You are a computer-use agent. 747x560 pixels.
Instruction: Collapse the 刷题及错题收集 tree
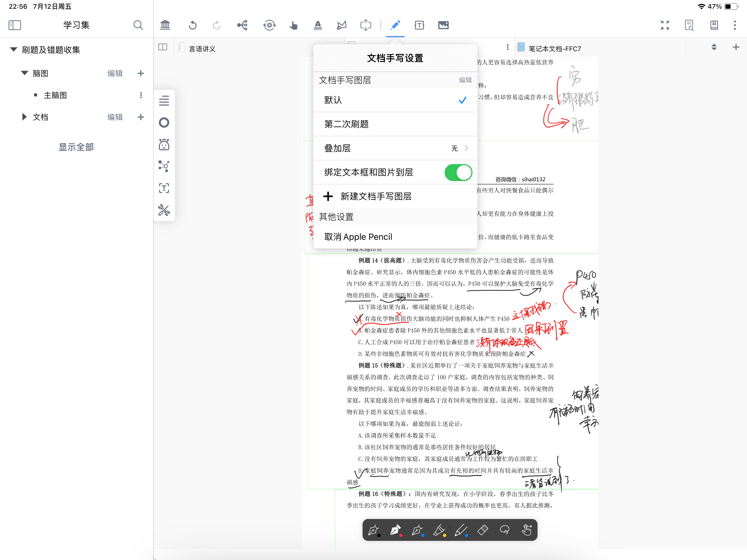coord(13,50)
